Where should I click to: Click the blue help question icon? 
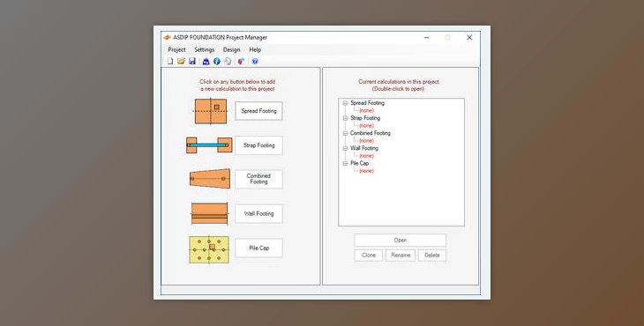pos(255,61)
